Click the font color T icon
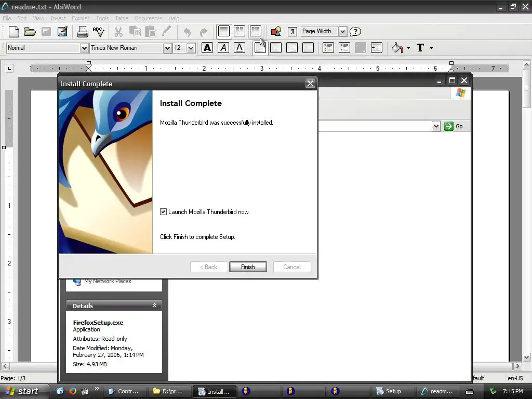 [x=420, y=48]
